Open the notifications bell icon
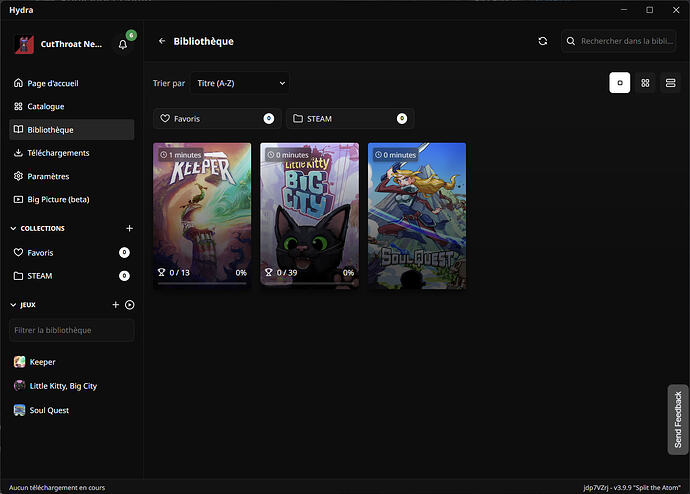The image size is (690, 494). point(123,44)
